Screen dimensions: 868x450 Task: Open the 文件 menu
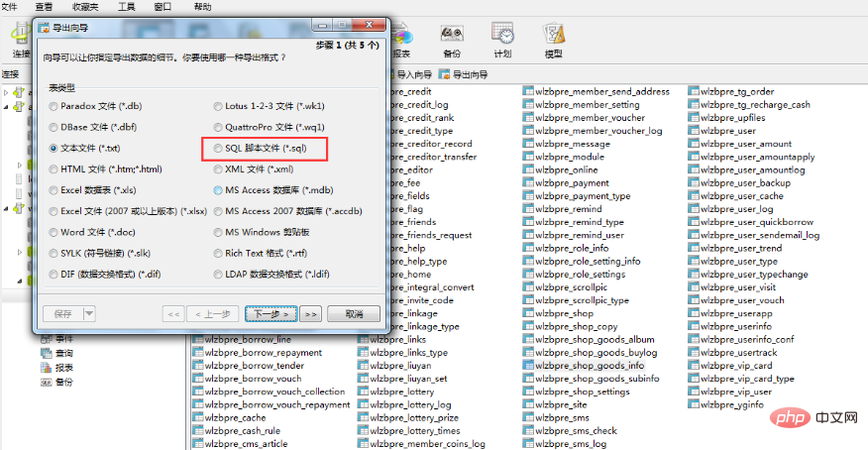9,7
